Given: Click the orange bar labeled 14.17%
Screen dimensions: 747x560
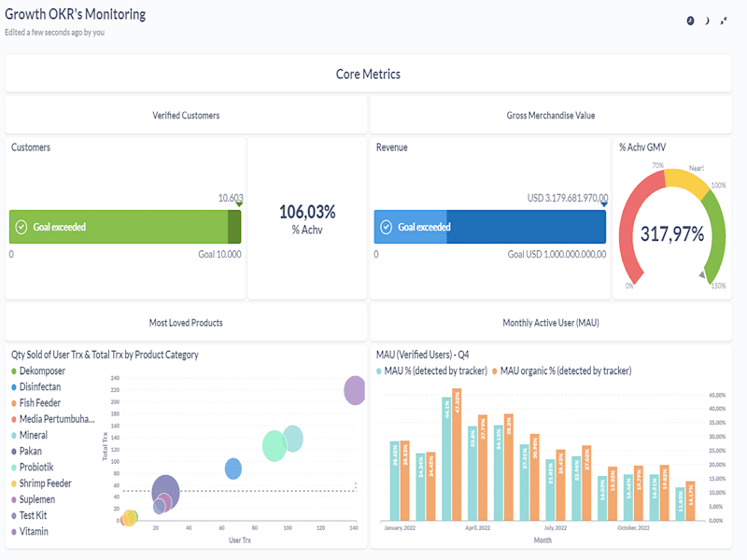Looking at the screenshot, I should pyautogui.click(x=690, y=500).
